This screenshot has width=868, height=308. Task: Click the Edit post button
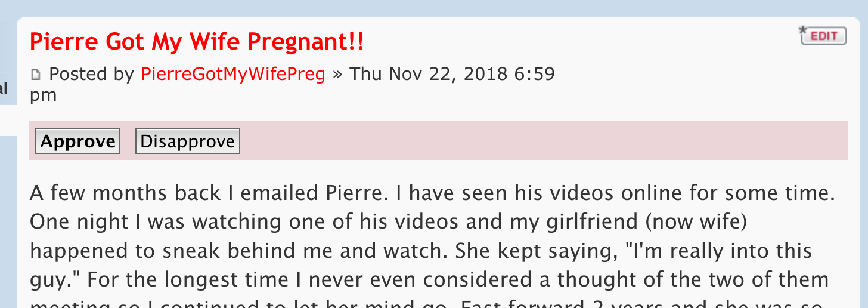[824, 36]
